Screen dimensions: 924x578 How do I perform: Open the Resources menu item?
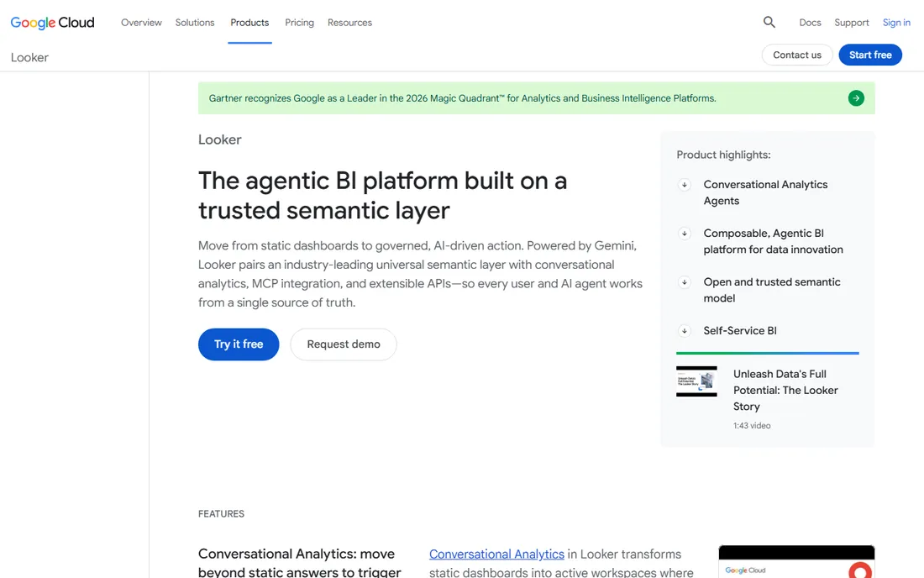pyautogui.click(x=349, y=23)
